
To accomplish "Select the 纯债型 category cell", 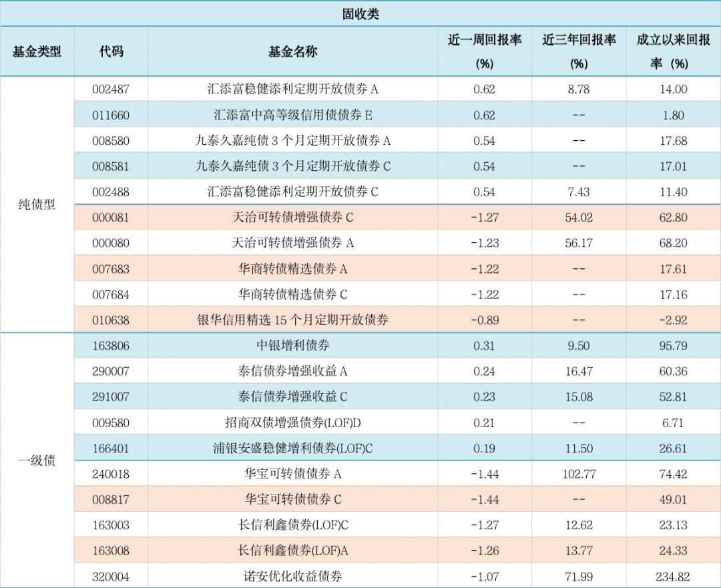I will click(x=37, y=204).
